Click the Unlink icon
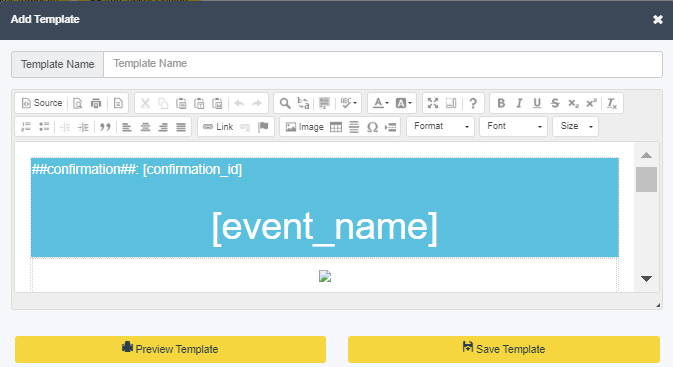The image size is (673, 367). click(245, 127)
